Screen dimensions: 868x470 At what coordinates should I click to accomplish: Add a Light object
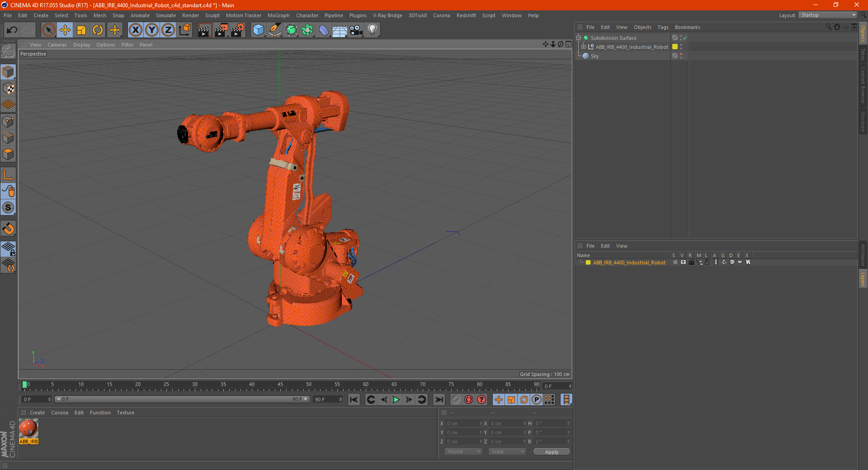click(373, 30)
